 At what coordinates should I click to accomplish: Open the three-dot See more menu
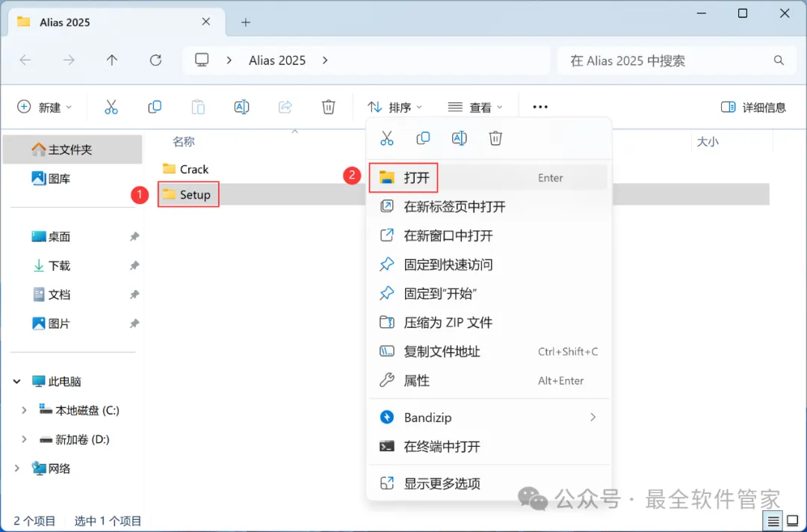540,107
